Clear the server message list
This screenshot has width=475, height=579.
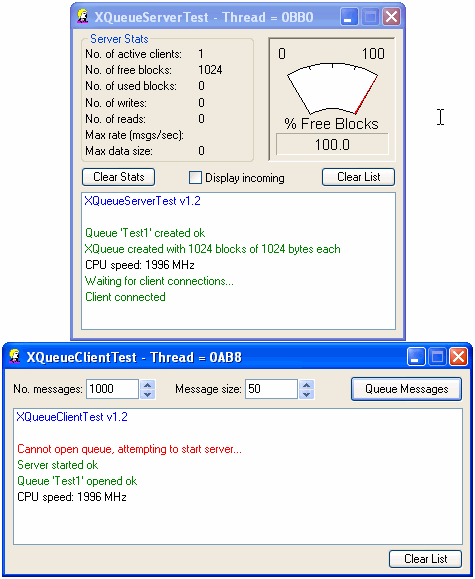point(358,177)
